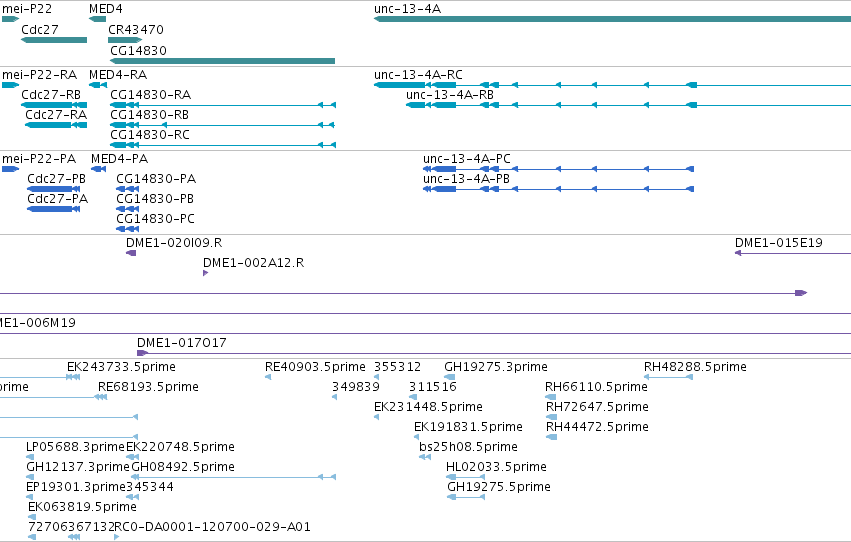The image size is (851, 542).
Task: Select the 355312 EST label
Action: 397,367
